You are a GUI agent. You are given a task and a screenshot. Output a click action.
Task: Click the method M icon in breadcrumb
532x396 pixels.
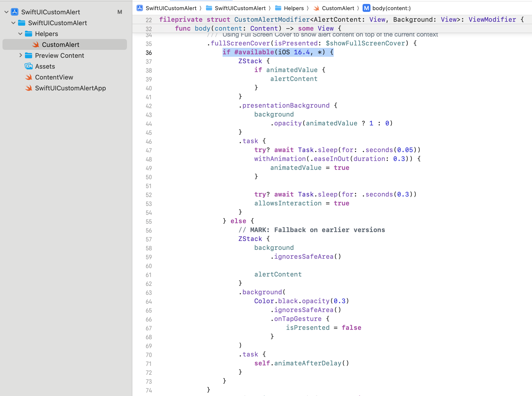366,8
